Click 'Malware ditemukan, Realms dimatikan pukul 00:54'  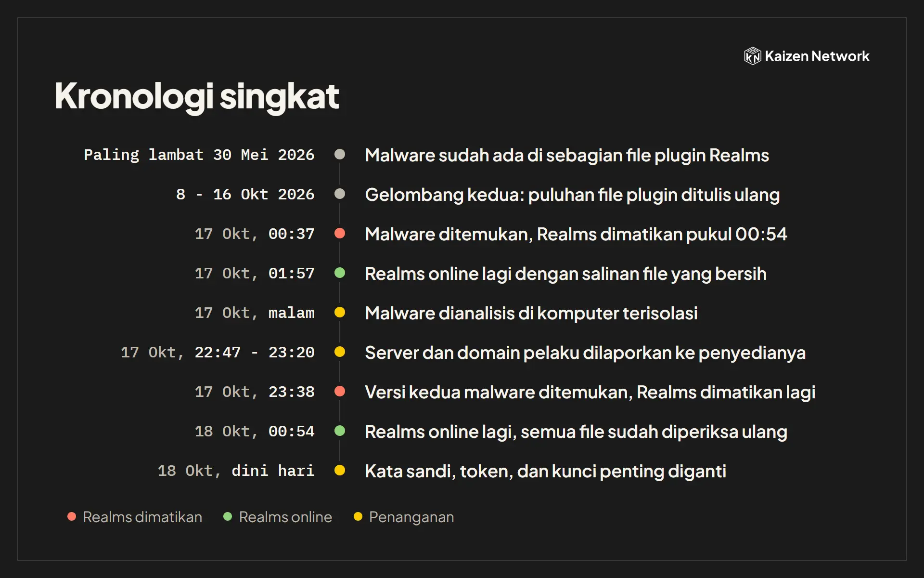pos(576,235)
